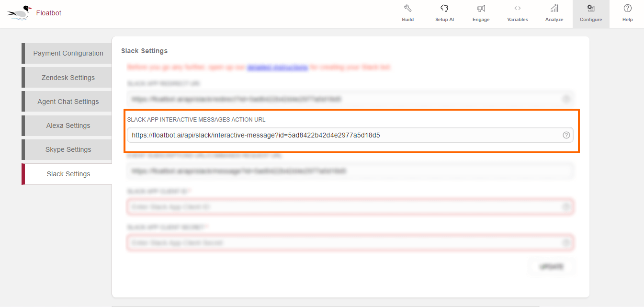The image size is (644, 307).
Task: Click the Floatbot bird logo
Action: click(20, 13)
